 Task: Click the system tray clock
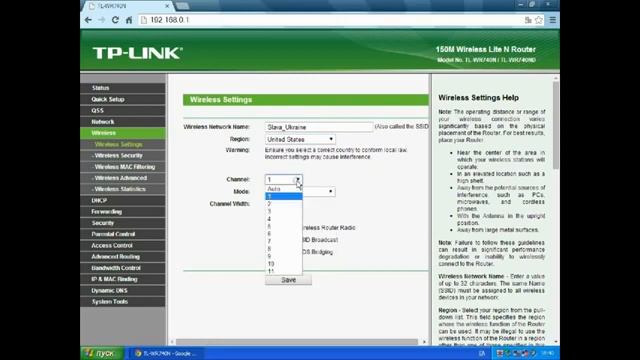548,353
